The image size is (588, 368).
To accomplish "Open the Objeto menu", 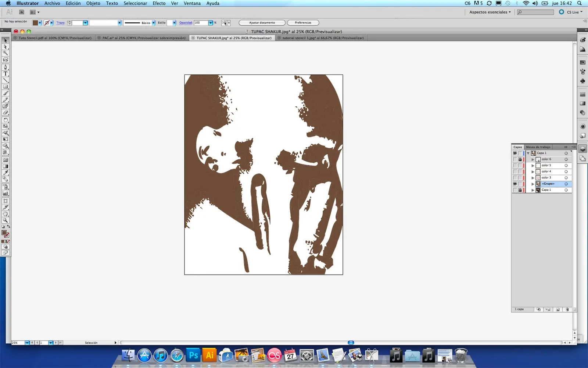I will 93,3.
